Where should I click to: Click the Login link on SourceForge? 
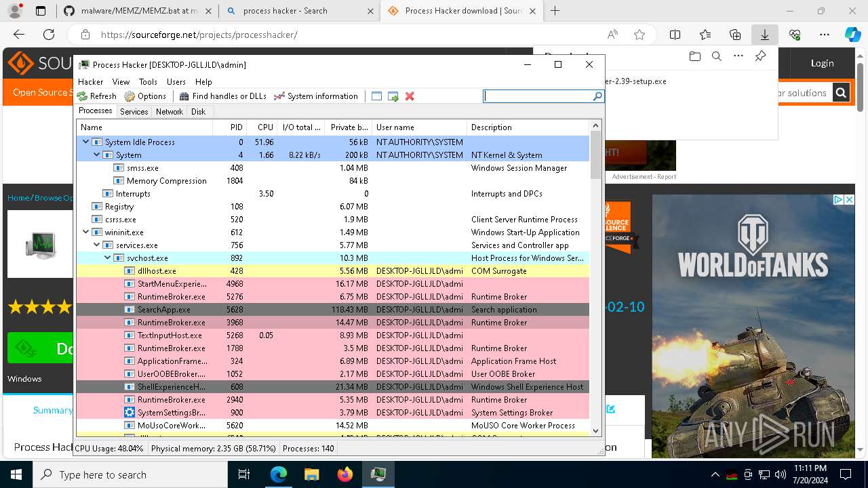(x=822, y=63)
